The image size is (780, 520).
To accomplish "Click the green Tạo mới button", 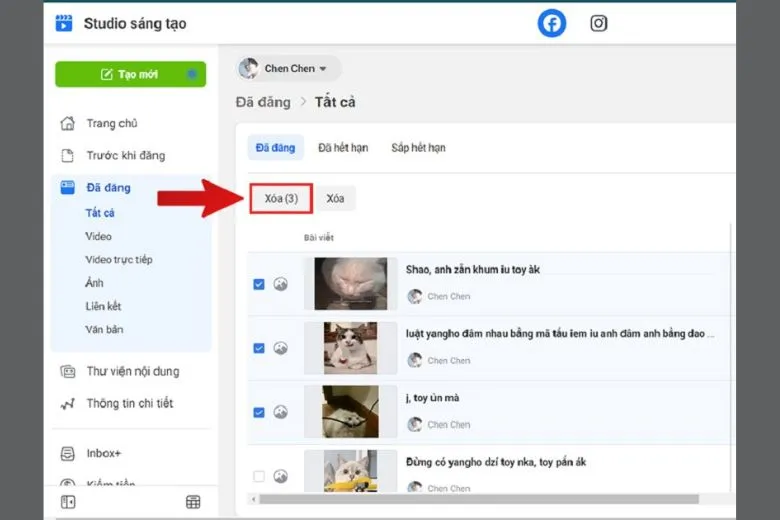I will pyautogui.click(x=130, y=74).
